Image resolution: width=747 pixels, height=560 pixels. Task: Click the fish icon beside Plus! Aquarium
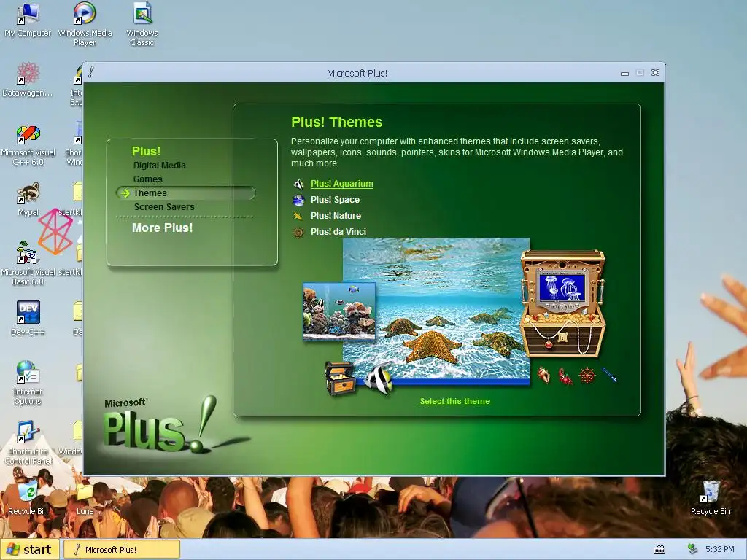tap(298, 184)
